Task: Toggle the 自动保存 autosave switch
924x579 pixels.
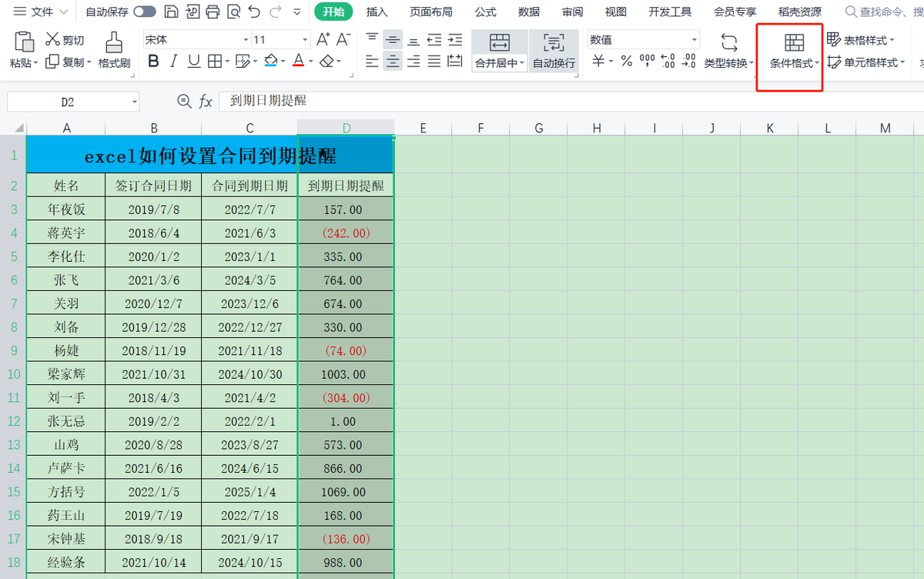Action: coord(145,12)
